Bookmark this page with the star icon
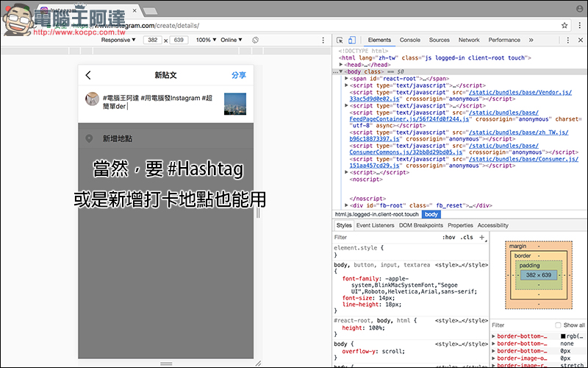 click(564, 26)
